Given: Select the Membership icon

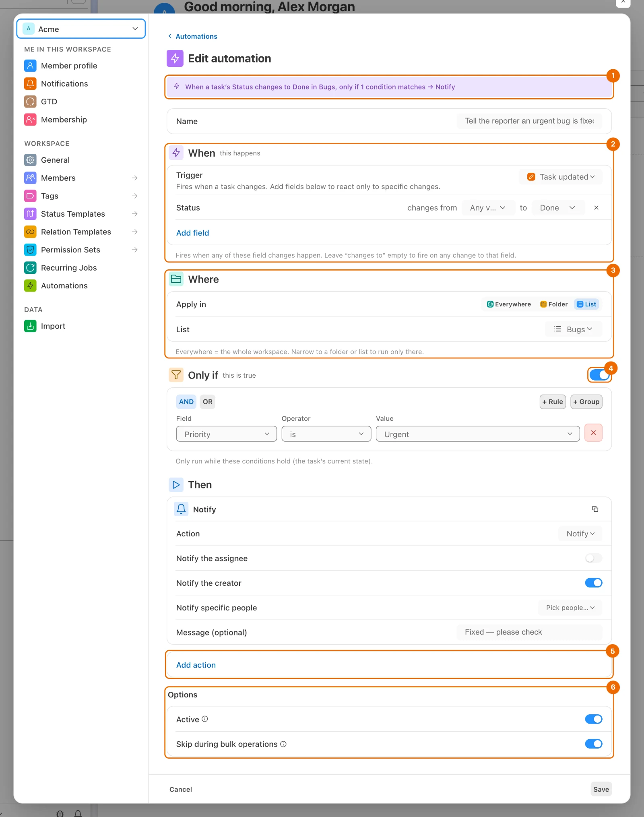Looking at the screenshot, I should (30, 120).
